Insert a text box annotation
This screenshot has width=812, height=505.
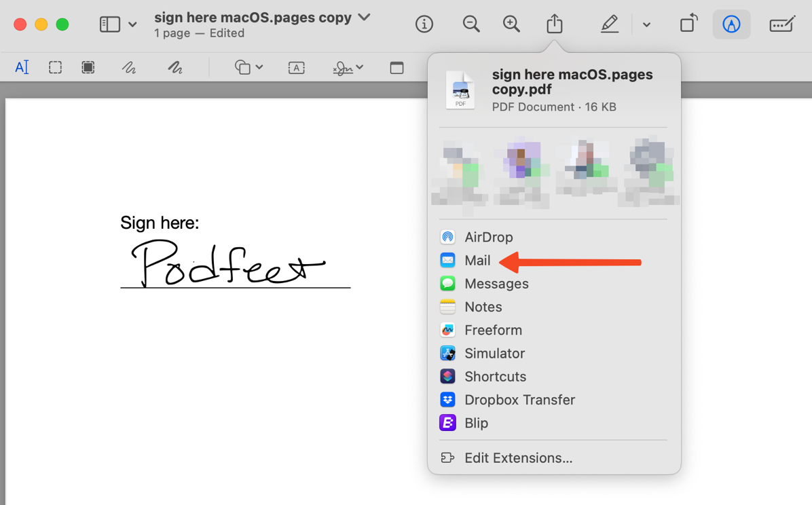pos(296,67)
